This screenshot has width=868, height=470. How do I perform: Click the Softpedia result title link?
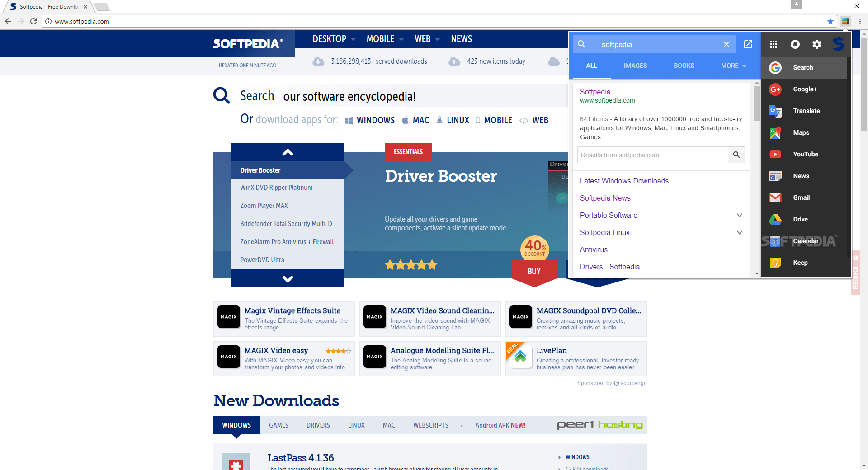[595, 92]
